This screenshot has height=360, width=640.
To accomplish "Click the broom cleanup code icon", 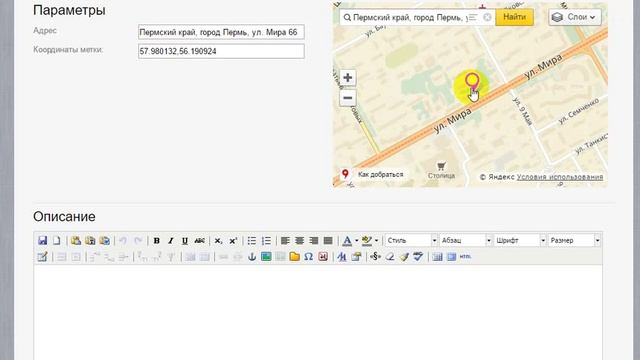I will [404, 257].
